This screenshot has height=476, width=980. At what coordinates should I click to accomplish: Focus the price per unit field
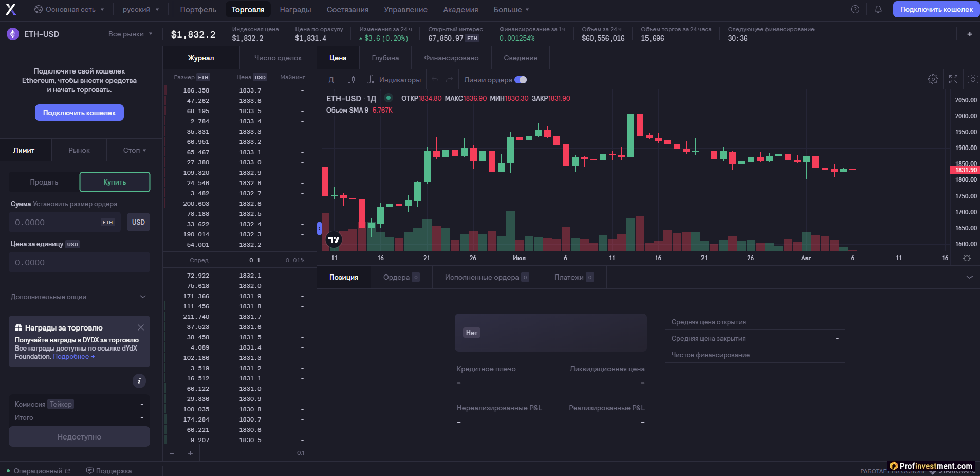pyautogui.click(x=79, y=262)
